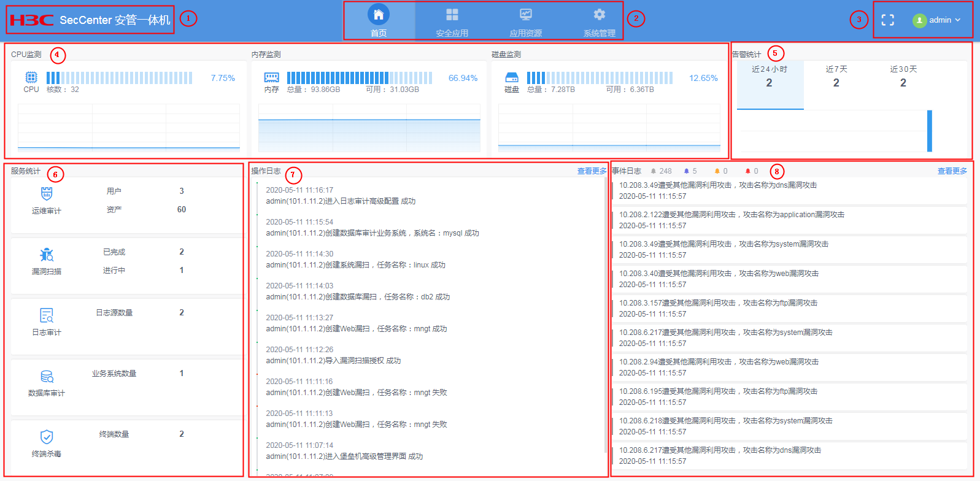980x481 pixels.
Task: Click log entry 创建数据库审计业务系统 mysql
Action: point(372,233)
